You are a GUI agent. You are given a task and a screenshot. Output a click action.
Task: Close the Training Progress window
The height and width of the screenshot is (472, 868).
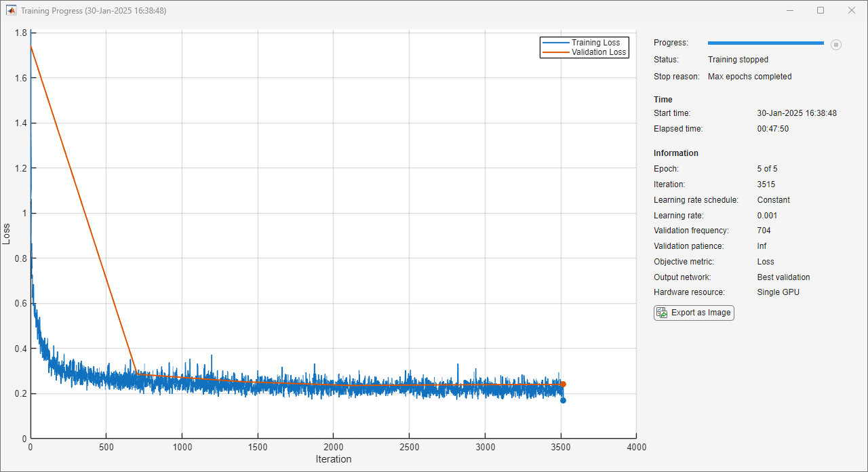(x=852, y=11)
